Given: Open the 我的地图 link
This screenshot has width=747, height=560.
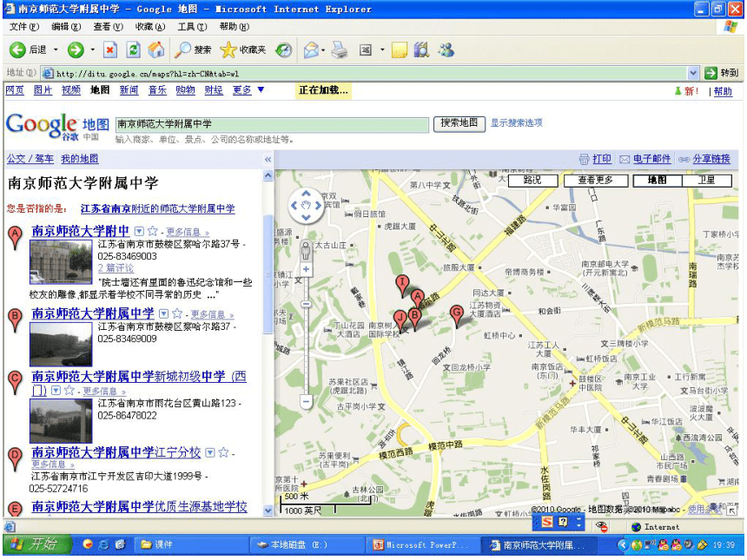Looking at the screenshot, I should click(x=80, y=159).
